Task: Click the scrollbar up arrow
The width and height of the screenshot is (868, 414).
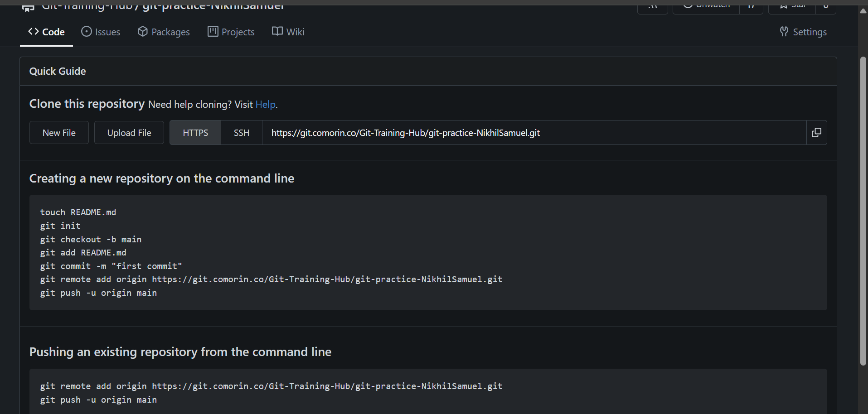Action: click(863, 11)
